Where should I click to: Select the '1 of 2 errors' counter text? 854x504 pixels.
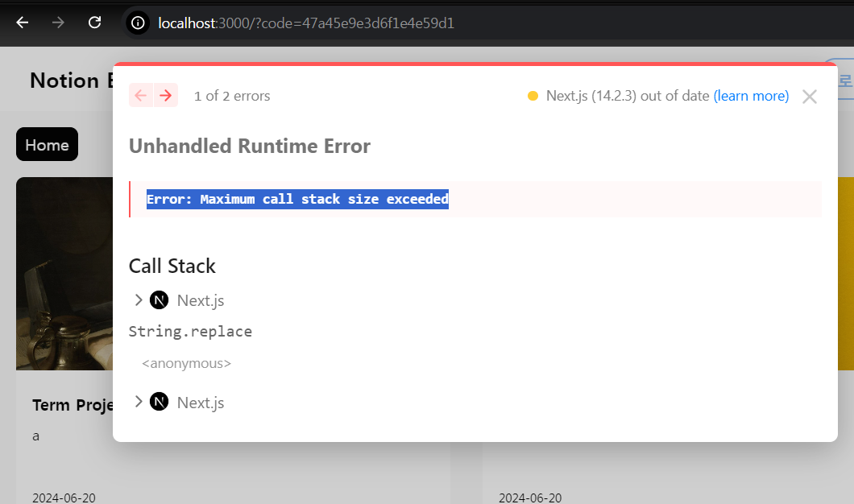[x=232, y=96]
